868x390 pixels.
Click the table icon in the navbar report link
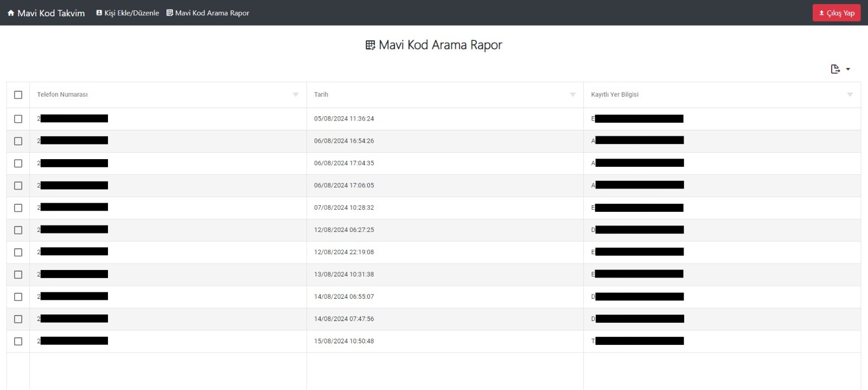point(170,13)
